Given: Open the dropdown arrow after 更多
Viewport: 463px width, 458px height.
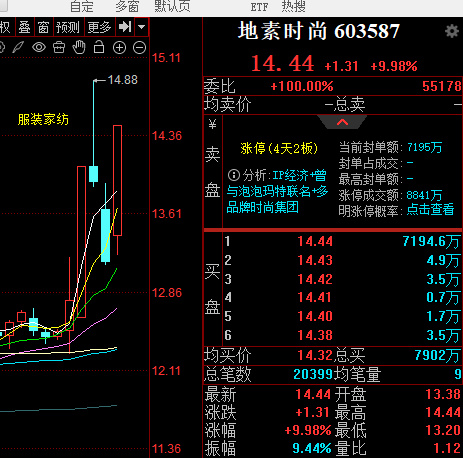Looking at the screenshot, I should pyautogui.click(x=142, y=27).
